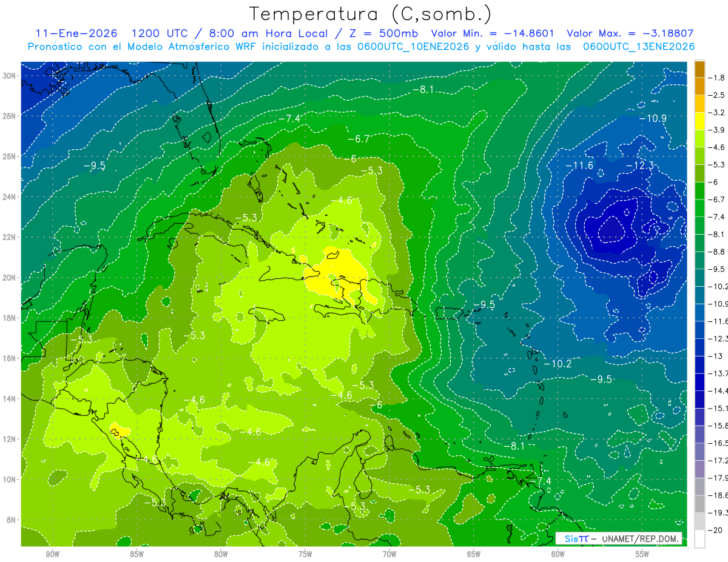Click the '18N' latitude axis label
Viewport: 728px width, 562px height.
click(10, 318)
